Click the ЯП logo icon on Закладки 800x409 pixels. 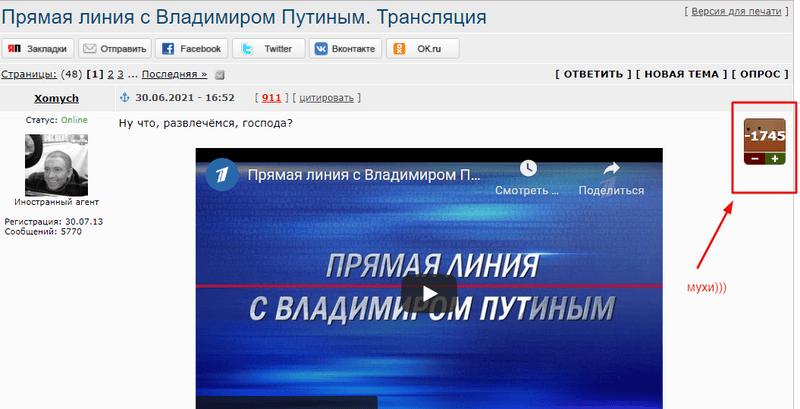pyautogui.click(x=15, y=49)
